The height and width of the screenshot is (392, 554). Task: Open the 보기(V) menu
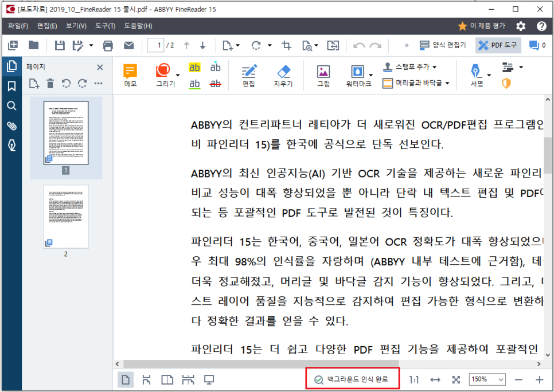click(x=76, y=26)
